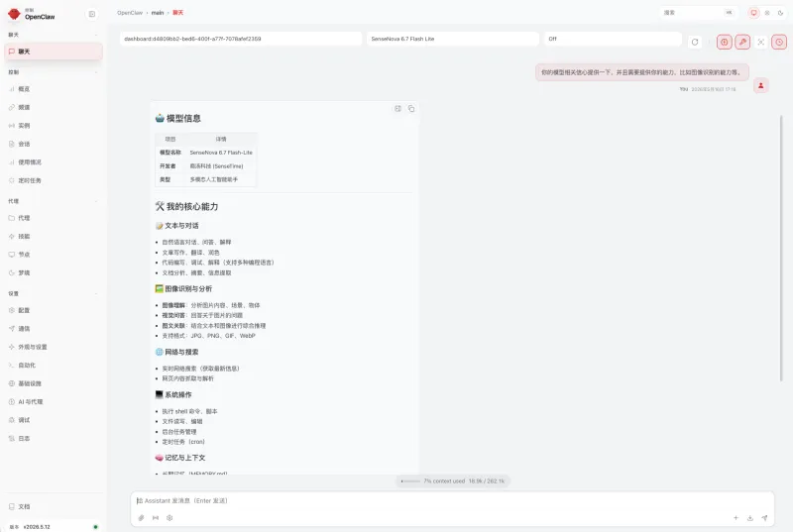Image resolution: width=793 pixels, height=532 pixels.
Task: Click the voice input icon next to paperclip
Action: coord(156,518)
